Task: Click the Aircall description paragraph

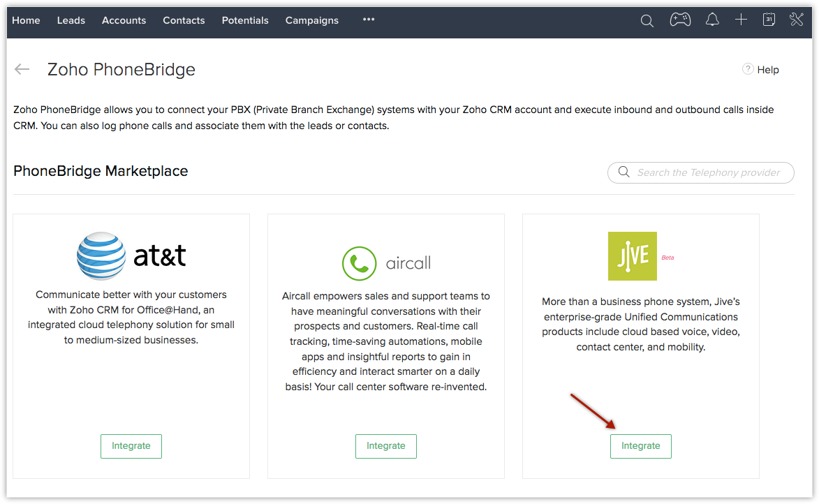Action: (x=386, y=341)
